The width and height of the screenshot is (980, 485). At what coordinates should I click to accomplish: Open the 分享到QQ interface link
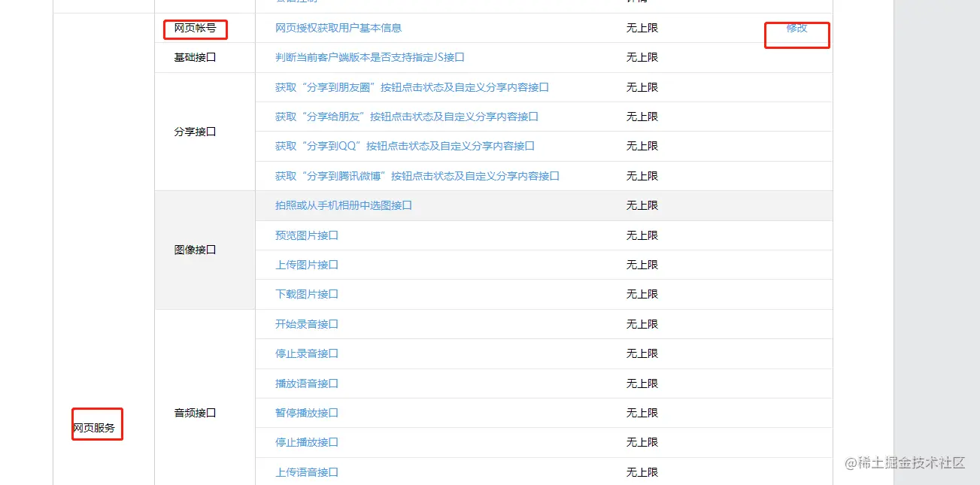tap(405, 146)
